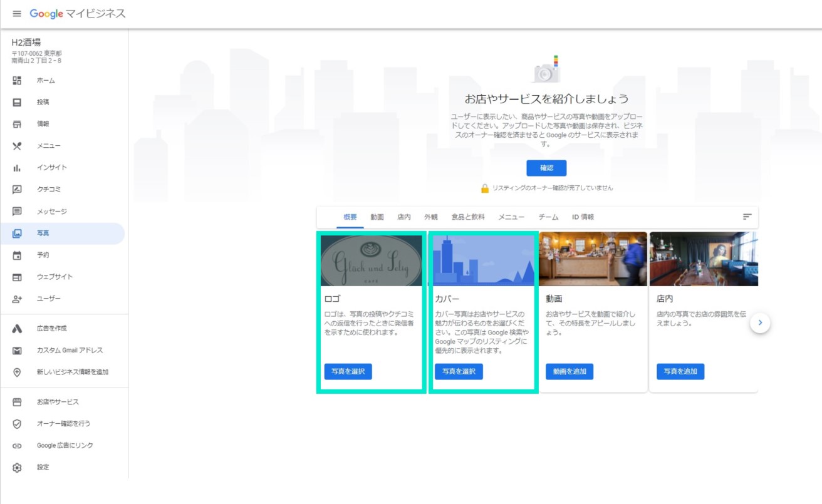This screenshot has height=504, width=822.
Task: Open the チーム tab
Action: [x=548, y=217]
